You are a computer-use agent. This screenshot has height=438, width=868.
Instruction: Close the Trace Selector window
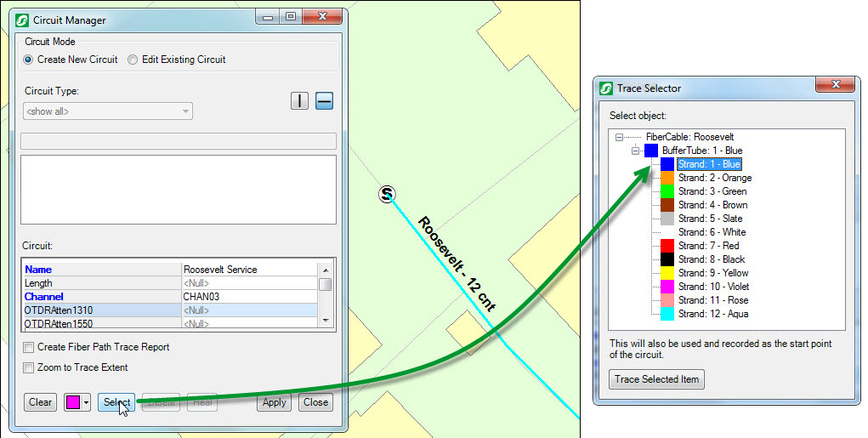click(x=836, y=84)
